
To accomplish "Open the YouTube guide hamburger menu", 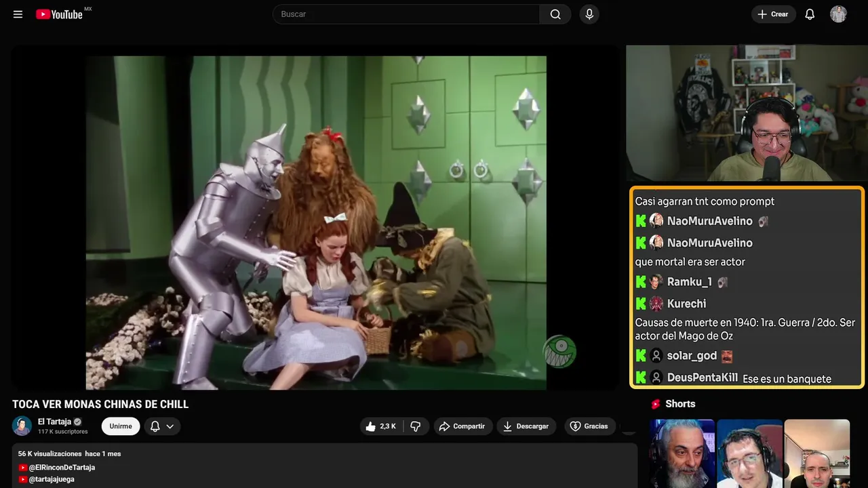I will [x=18, y=14].
